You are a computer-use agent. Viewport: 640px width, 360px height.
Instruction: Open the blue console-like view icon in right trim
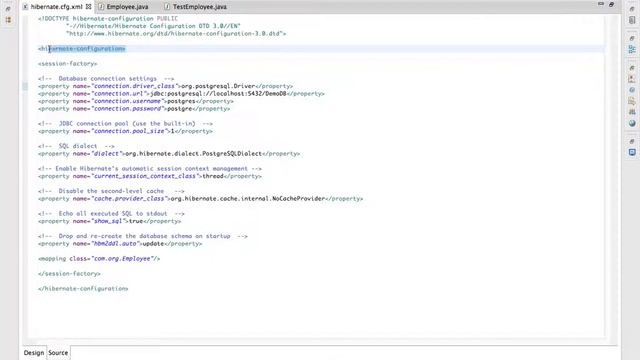(x=632, y=152)
